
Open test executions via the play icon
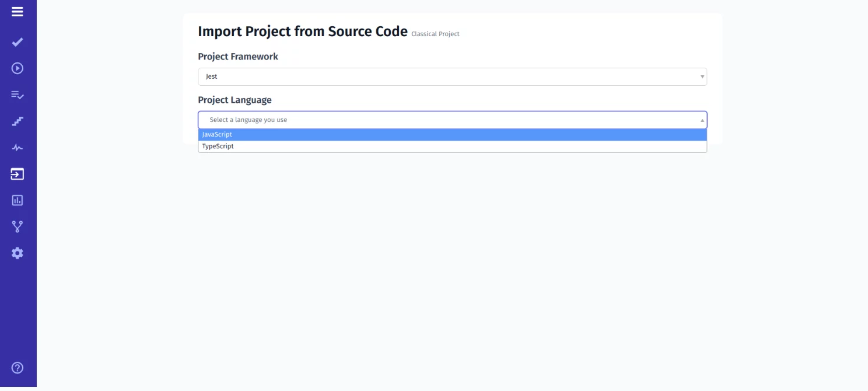[17, 68]
